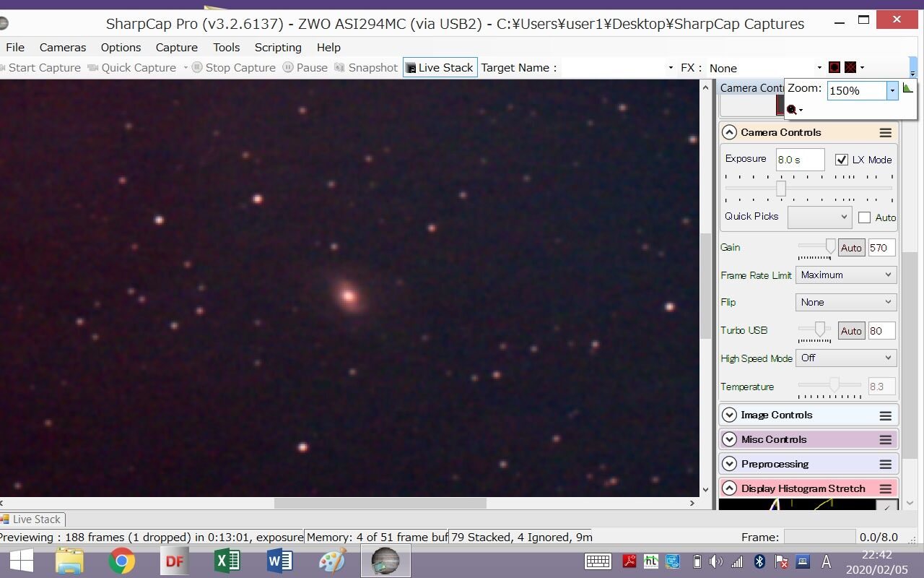Open the Options menu
924x578 pixels.
pyautogui.click(x=121, y=47)
